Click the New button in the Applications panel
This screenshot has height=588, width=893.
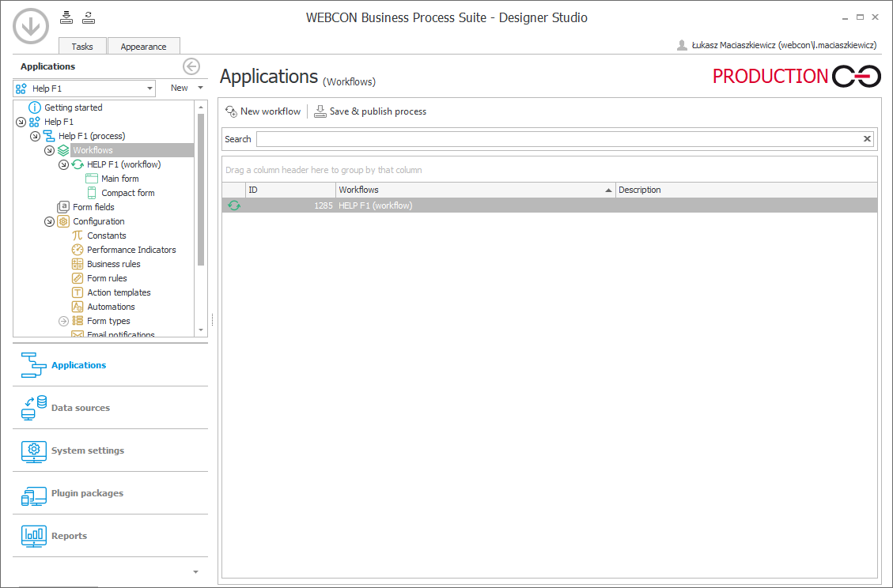coord(179,88)
